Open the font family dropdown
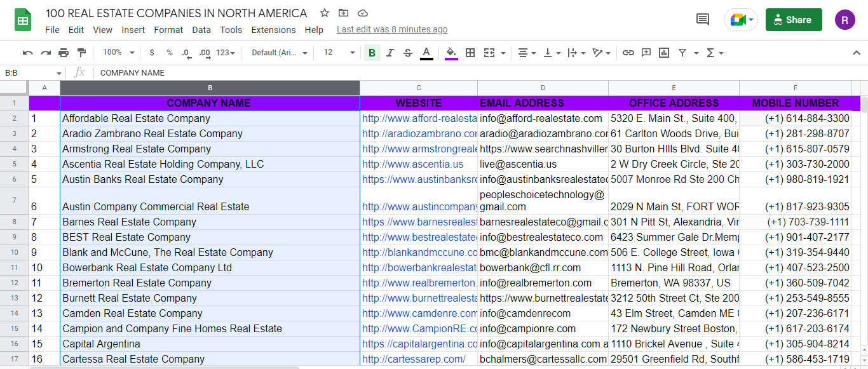Screen dimensions: 868x369 [279, 53]
